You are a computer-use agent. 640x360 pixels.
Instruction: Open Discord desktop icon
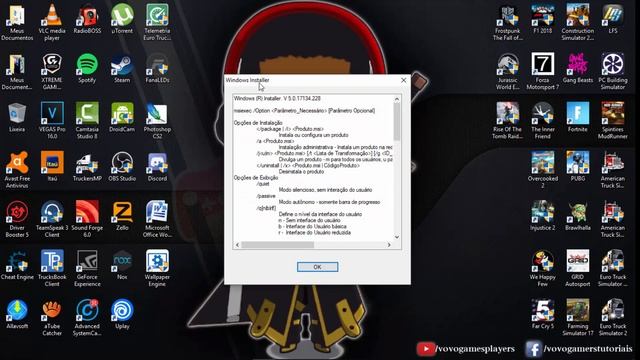click(x=157, y=167)
